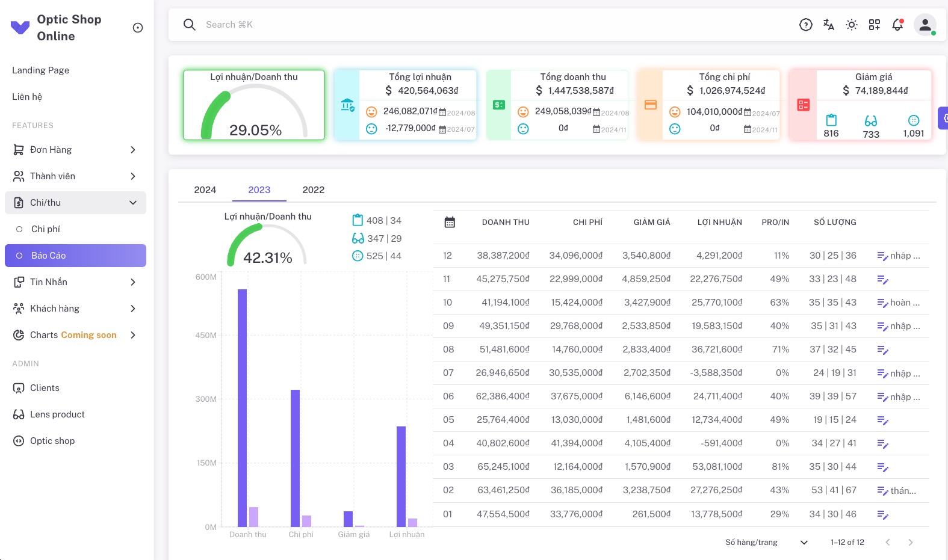The height and width of the screenshot is (560, 948).
Task: Open the note edit icon for month 11
Action: coord(883,280)
